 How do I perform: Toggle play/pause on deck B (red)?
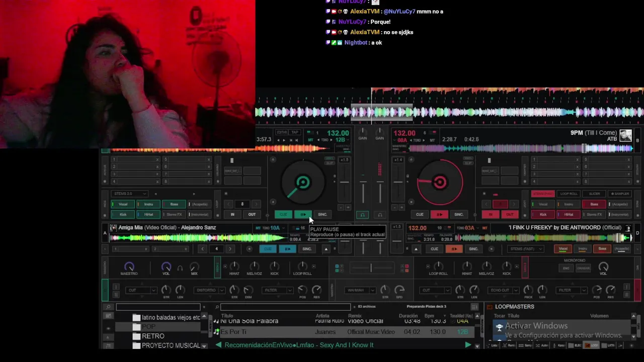[439, 215]
